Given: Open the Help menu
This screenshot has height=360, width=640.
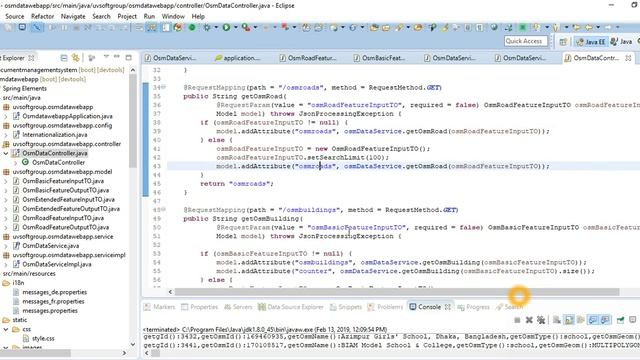Looking at the screenshot, I should click(198, 16).
